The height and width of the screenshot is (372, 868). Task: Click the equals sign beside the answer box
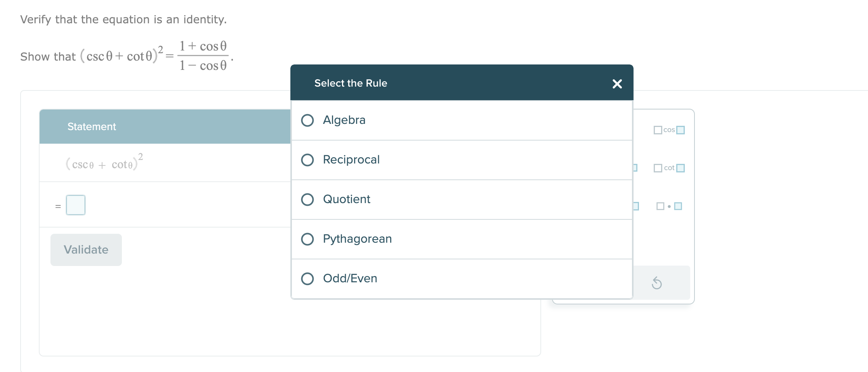pyautogui.click(x=58, y=206)
